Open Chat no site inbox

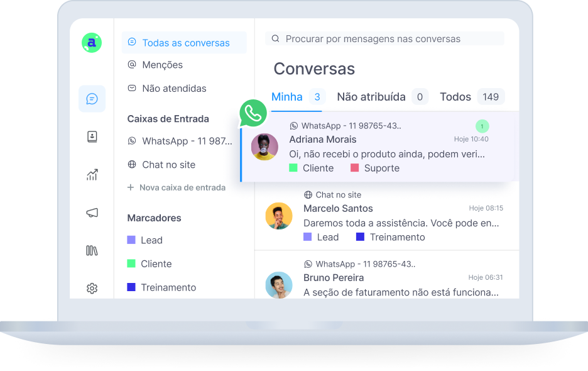coord(161,165)
